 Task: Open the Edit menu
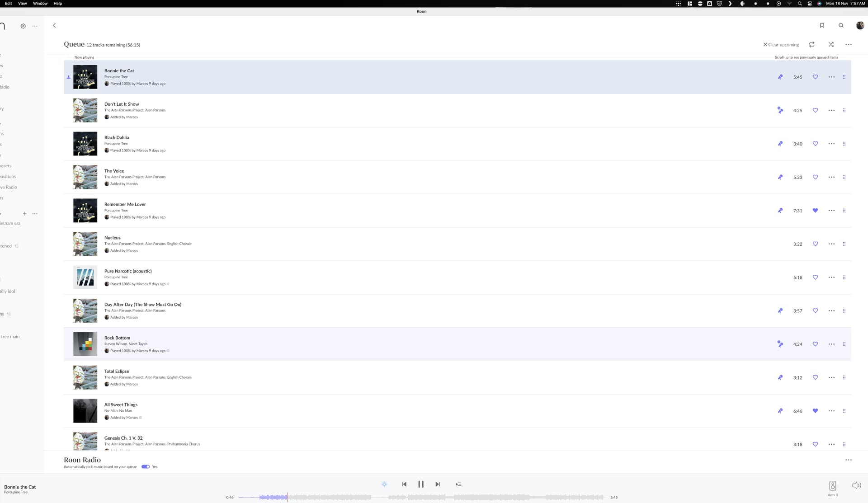(9, 3)
